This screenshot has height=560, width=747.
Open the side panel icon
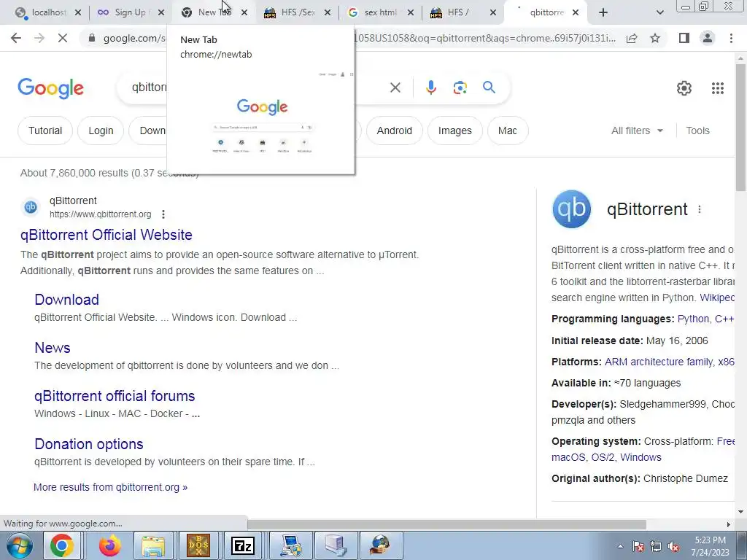pyautogui.click(x=684, y=38)
